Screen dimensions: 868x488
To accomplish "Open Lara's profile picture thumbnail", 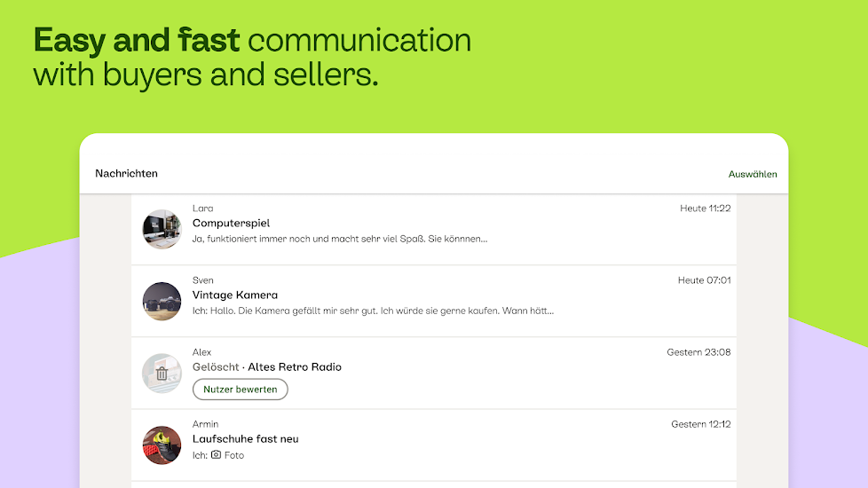I will click(162, 229).
